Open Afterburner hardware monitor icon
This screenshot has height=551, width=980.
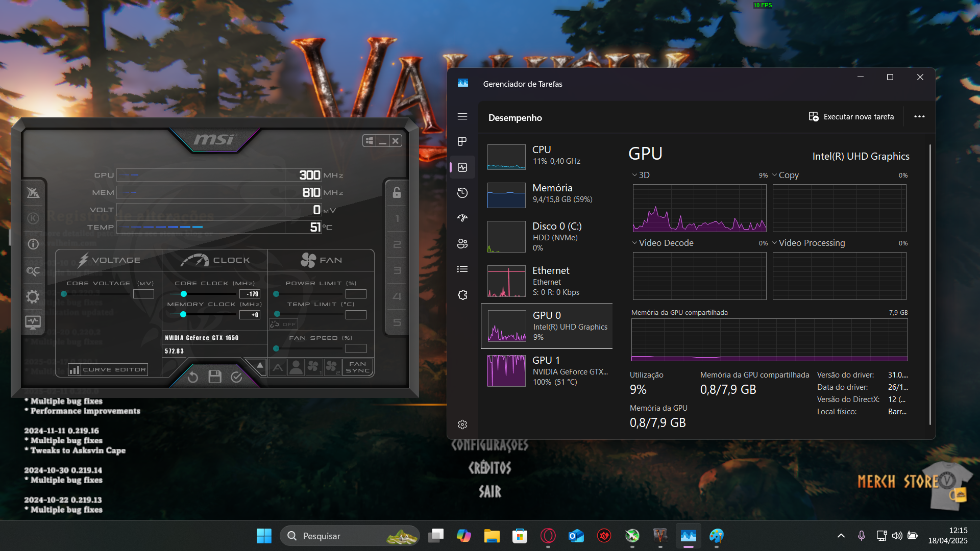33,322
